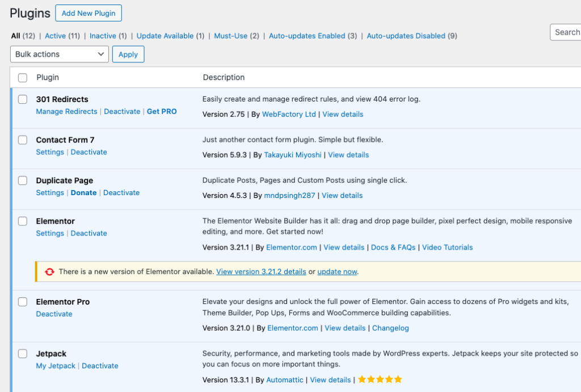Filter by Auto-updates Enabled
Image resolution: width=581 pixels, height=392 pixels.
pyautogui.click(x=307, y=36)
